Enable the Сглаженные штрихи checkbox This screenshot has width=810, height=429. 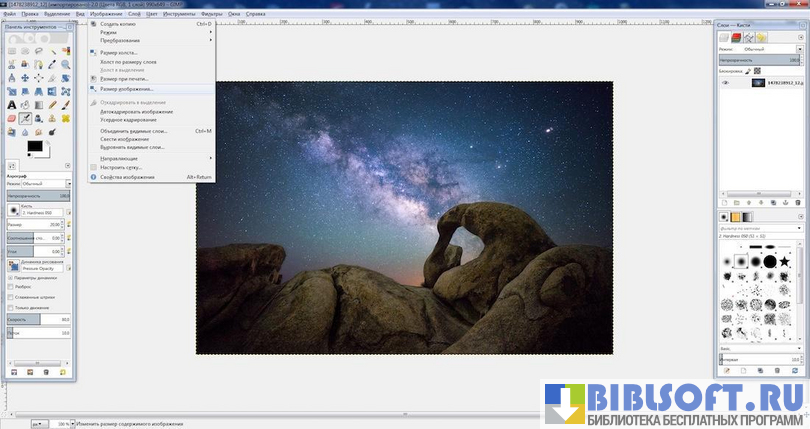(10, 297)
